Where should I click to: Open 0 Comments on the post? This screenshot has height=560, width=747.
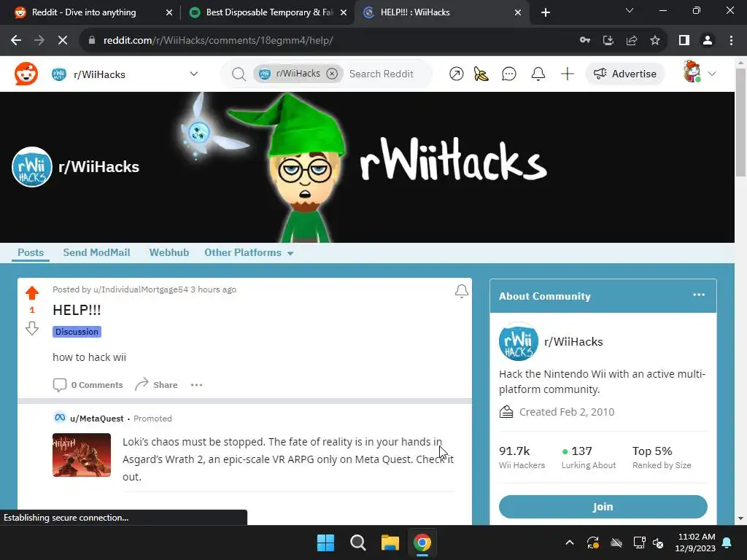[88, 385]
